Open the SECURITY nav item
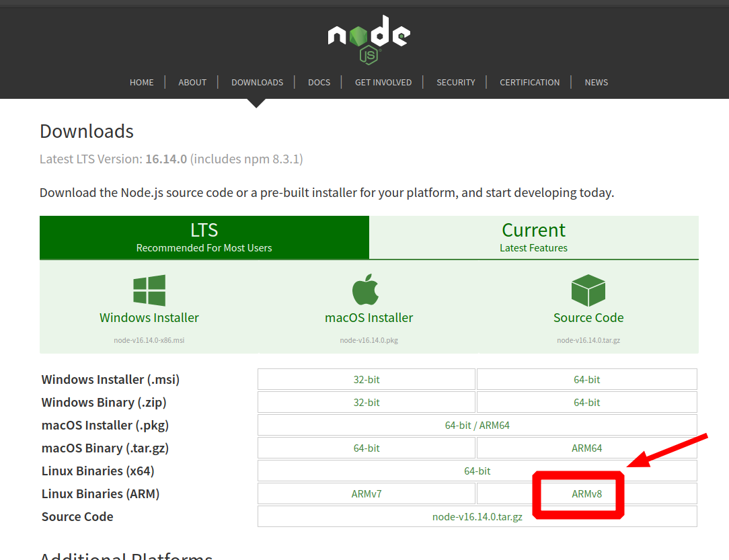 tap(456, 82)
